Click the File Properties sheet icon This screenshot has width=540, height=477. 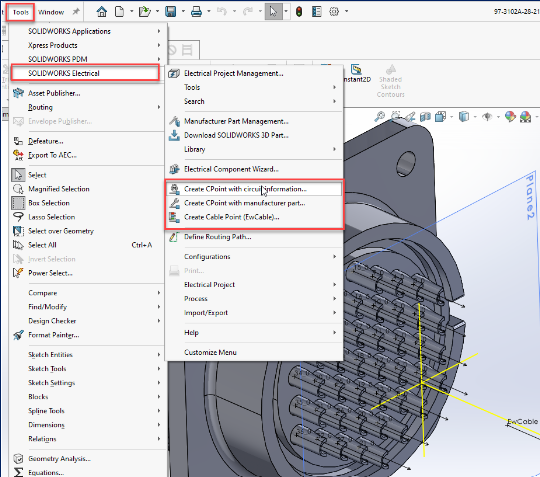[316, 12]
